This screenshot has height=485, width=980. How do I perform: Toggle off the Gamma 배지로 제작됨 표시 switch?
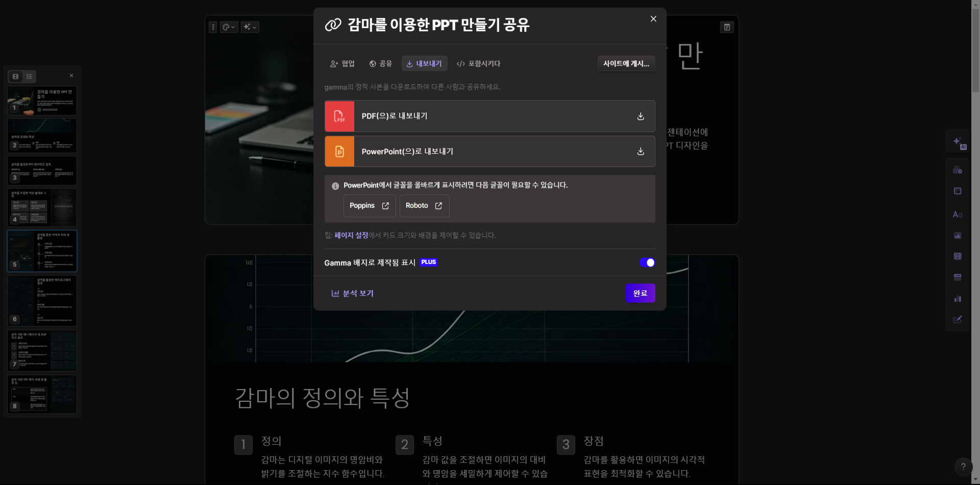pyautogui.click(x=647, y=262)
